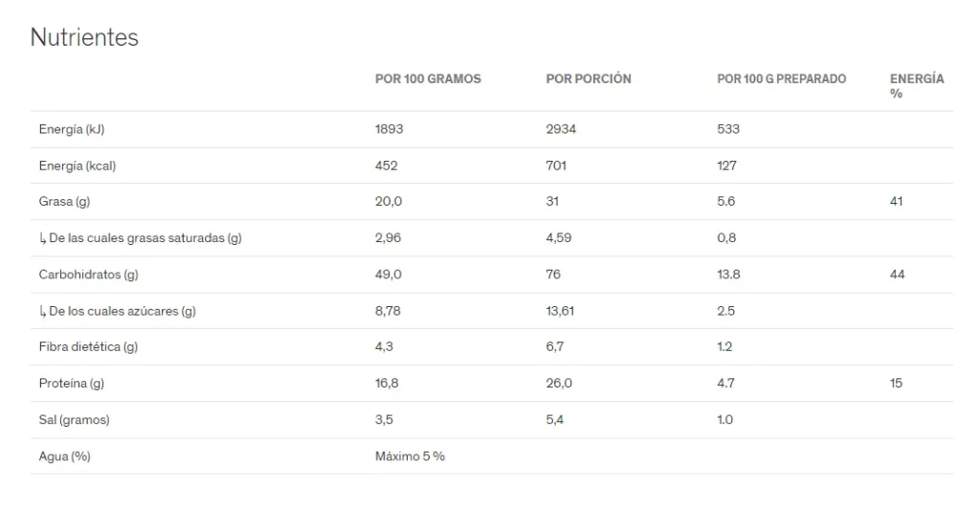Select the POR 100 GRAMOS column header
980x509 pixels.
coord(428,78)
